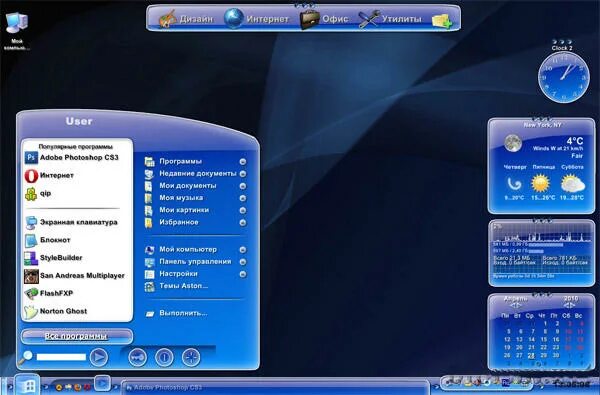Open the Офис toolbar menu
Viewport: 600px width, 395px height.
pyautogui.click(x=324, y=19)
